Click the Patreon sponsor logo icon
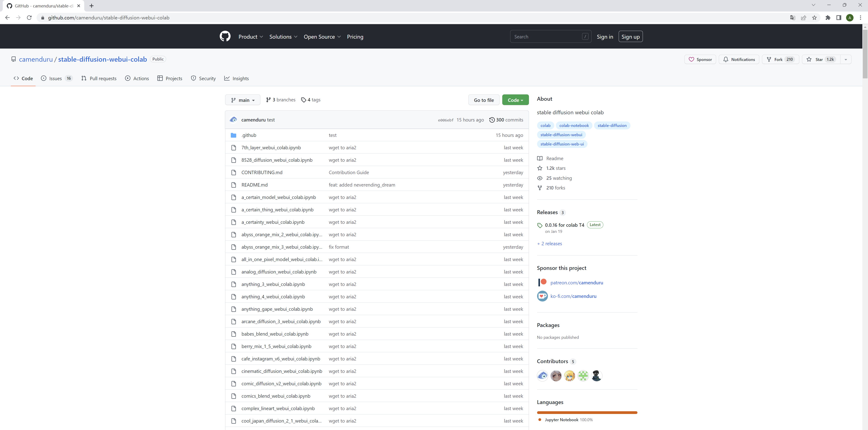The height and width of the screenshot is (430, 868). 542,282
